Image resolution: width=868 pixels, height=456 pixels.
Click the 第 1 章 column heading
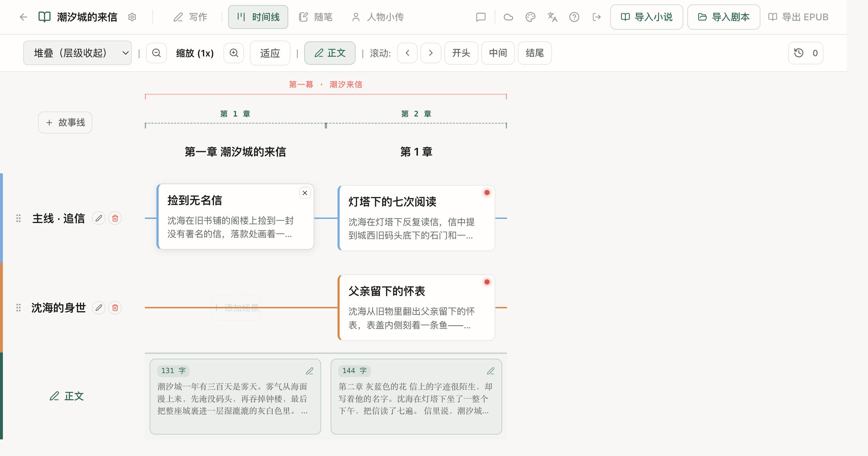pyautogui.click(x=416, y=152)
